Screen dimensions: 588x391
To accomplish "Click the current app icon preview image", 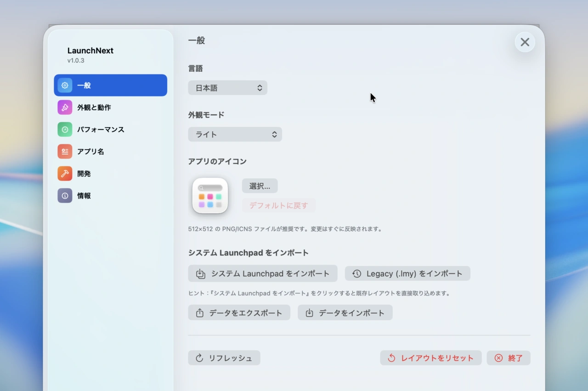I will [210, 195].
